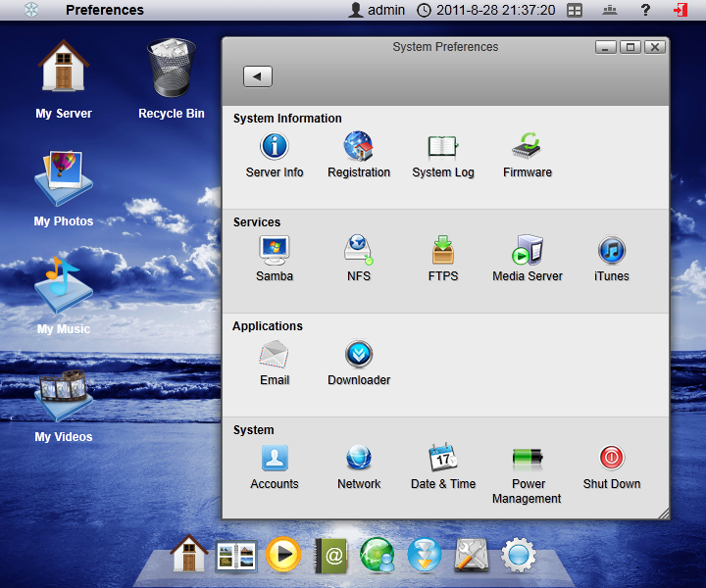Screen dimensions: 706x588
Task: Launch the Downloader application settings
Action: click(359, 356)
